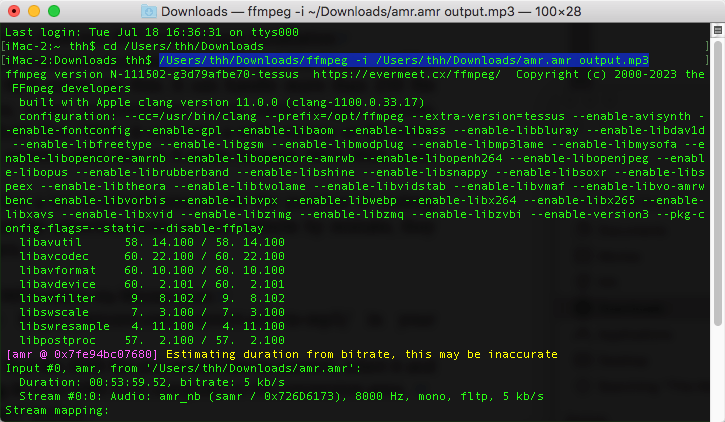The height and width of the screenshot is (422, 725).
Task: Click the libswresample version row
Action: pyautogui.click(x=152, y=326)
